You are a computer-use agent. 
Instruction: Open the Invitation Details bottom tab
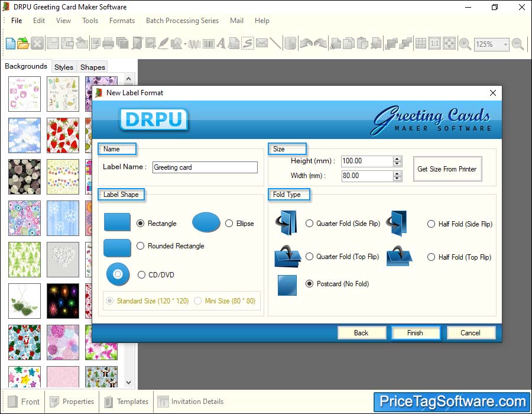point(190,402)
